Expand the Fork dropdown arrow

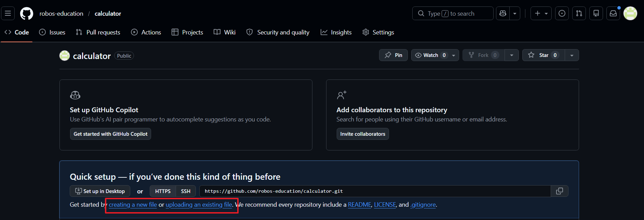[512, 55]
